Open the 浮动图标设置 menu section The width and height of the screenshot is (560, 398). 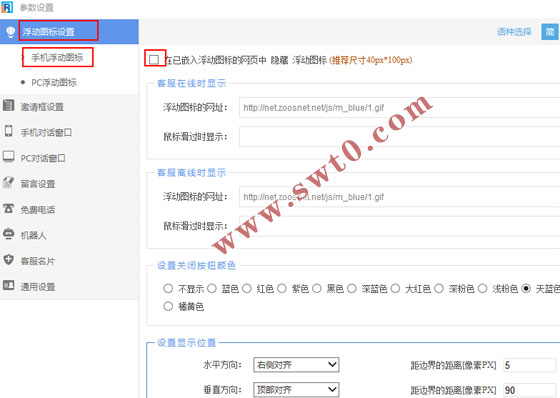pyautogui.click(x=69, y=32)
